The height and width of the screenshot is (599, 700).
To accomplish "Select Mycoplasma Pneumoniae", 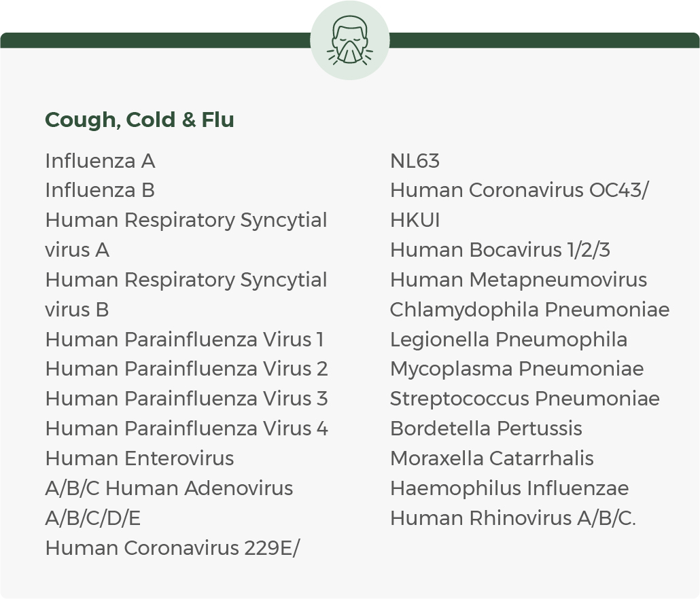I will coord(517,369).
